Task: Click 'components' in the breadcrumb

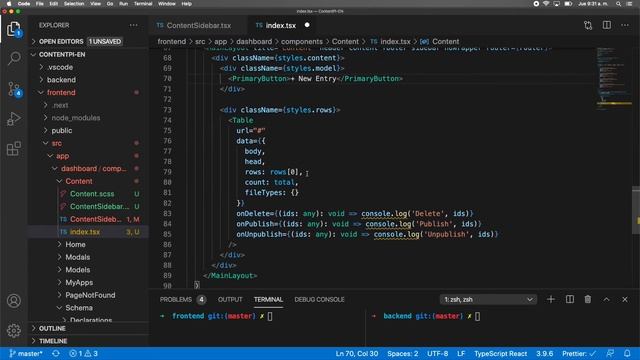Action: pos(302,41)
